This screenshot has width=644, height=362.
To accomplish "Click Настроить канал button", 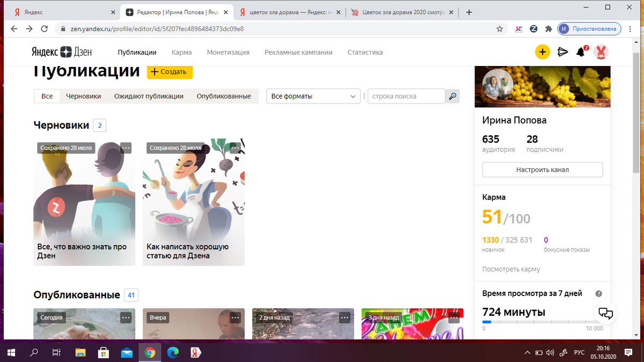I will pos(543,169).
